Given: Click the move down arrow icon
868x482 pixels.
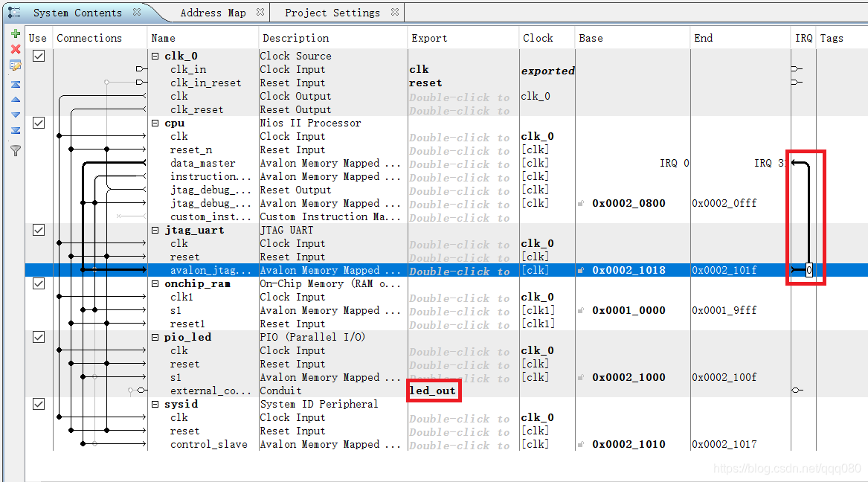Looking at the screenshot, I should tap(16, 115).
